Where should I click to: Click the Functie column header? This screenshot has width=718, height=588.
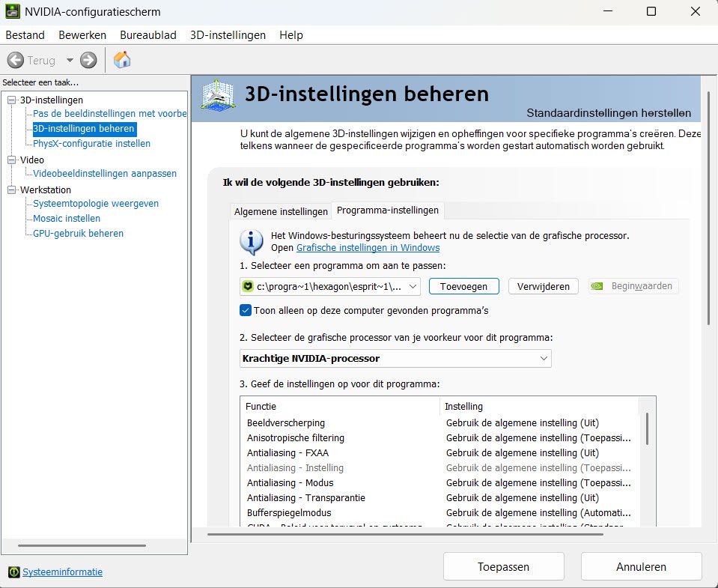tap(340, 406)
